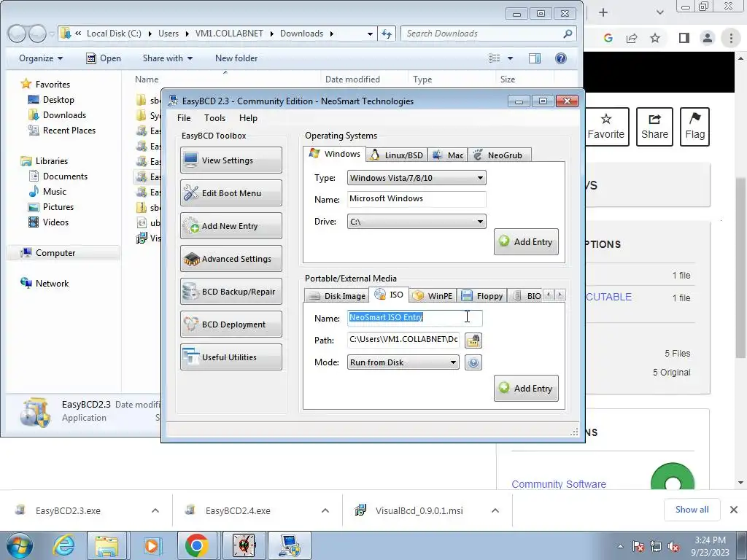Open the Windows Type dropdown
Screen dimensions: 747x560
click(x=417, y=178)
